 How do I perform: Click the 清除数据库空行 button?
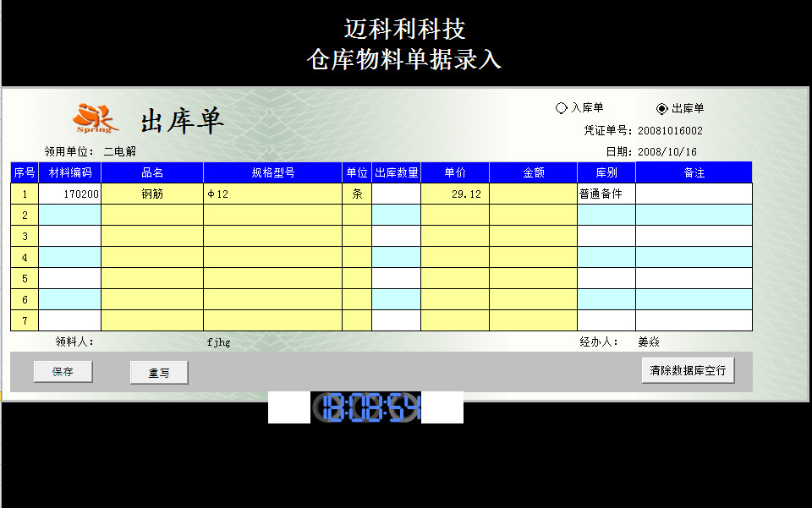[x=688, y=369]
